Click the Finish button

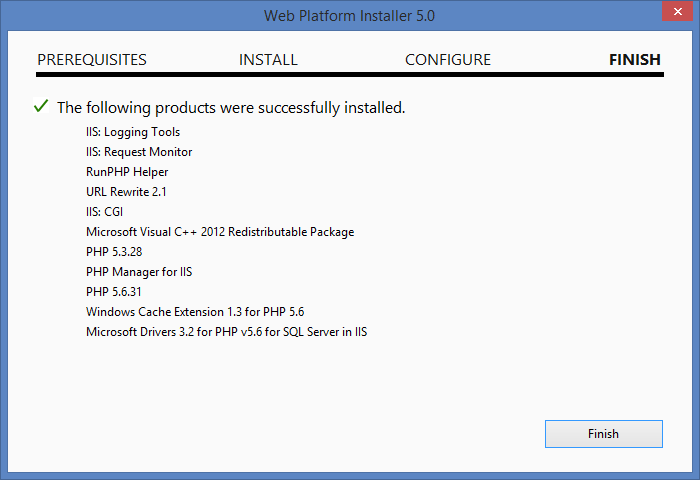(604, 434)
